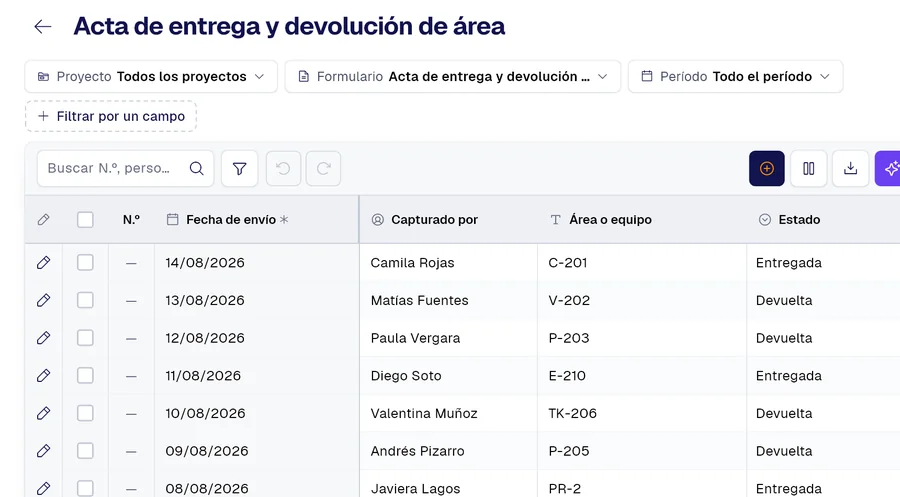Toggle the select-all header checkbox
The image size is (900, 497).
click(85, 220)
